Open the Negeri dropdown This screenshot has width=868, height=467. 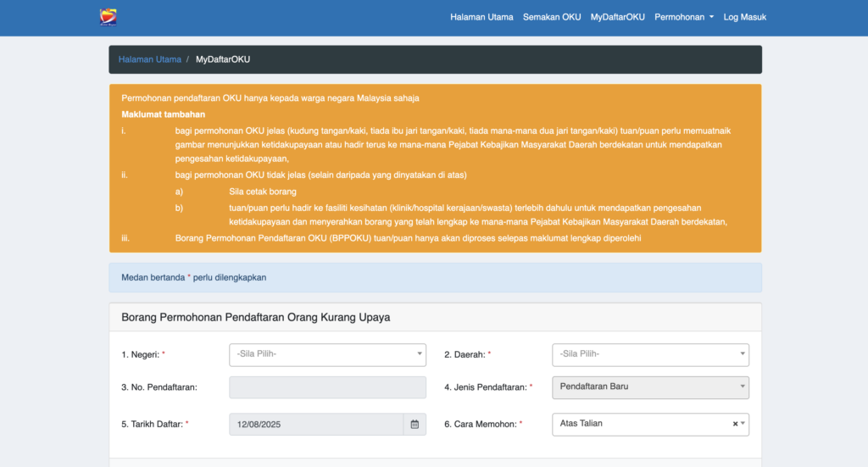pos(327,354)
